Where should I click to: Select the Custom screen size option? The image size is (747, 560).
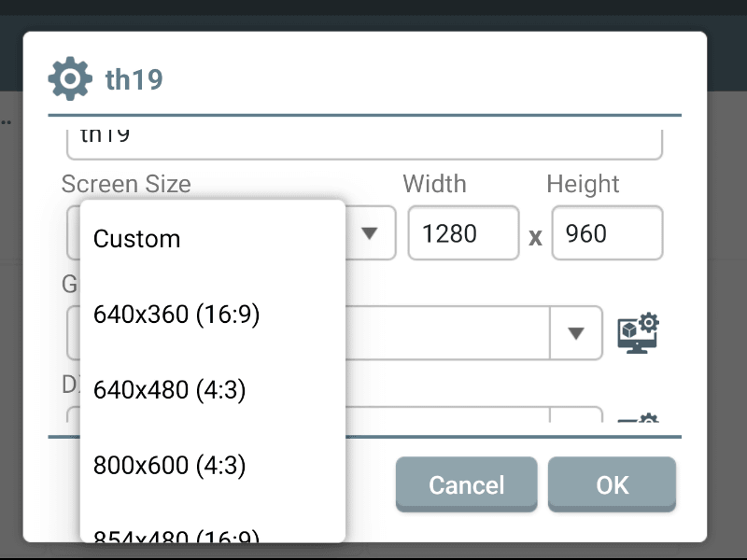(137, 239)
